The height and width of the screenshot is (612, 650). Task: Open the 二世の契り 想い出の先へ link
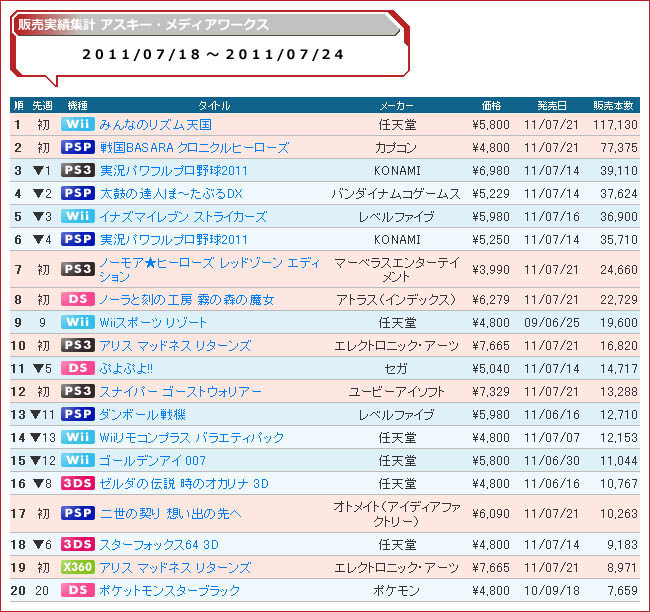tap(170, 514)
